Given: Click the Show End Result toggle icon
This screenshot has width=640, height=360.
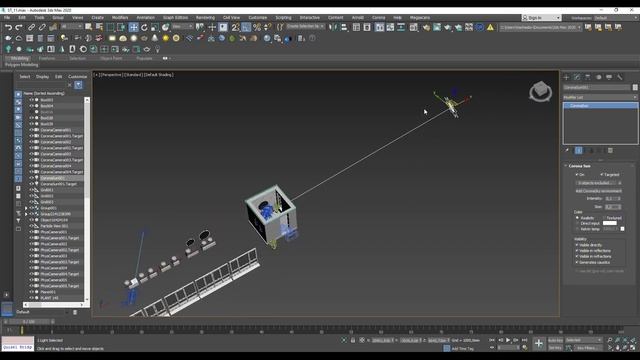Looking at the screenshot, I should pyautogui.click(x=579, y=151).
